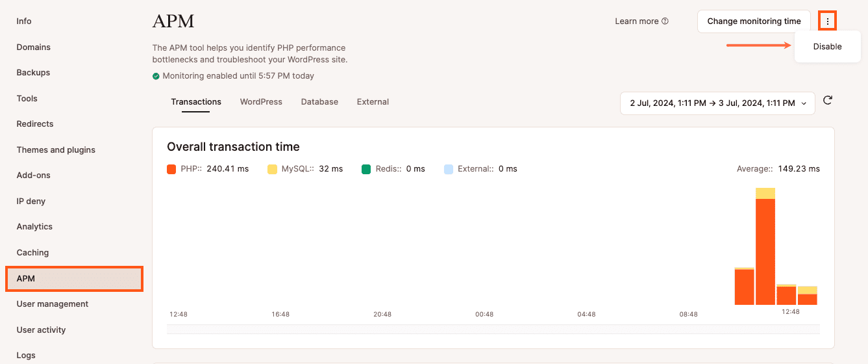Click the Change monitoring time button

tap(754, 21)
